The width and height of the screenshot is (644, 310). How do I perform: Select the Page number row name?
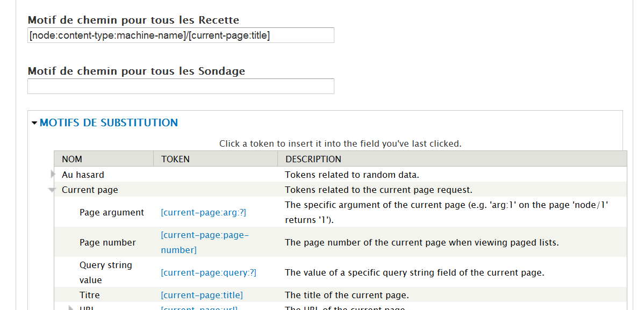click(108, 242)
